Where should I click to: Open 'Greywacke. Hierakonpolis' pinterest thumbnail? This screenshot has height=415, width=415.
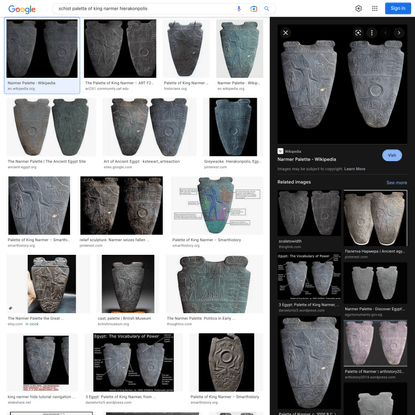pos(233,127)
